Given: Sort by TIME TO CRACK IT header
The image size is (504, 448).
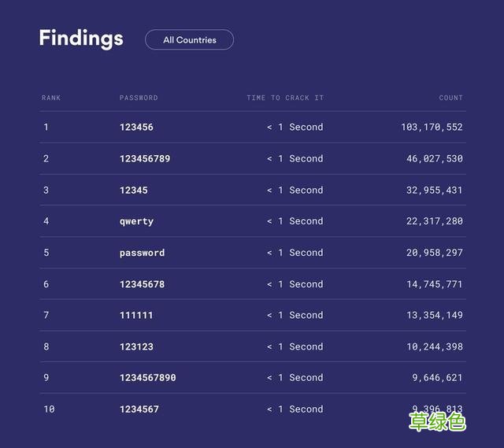Looking at the screenshot, I should pos(285,98).
